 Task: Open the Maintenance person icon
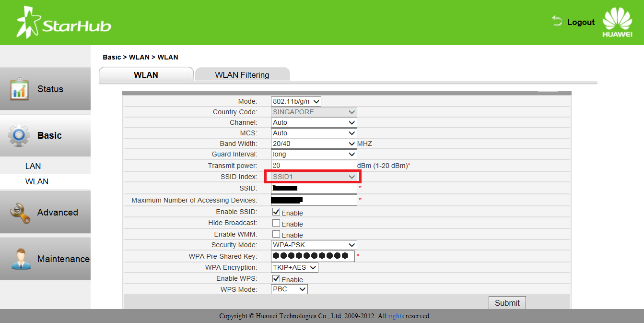click(x=20, y=259)
